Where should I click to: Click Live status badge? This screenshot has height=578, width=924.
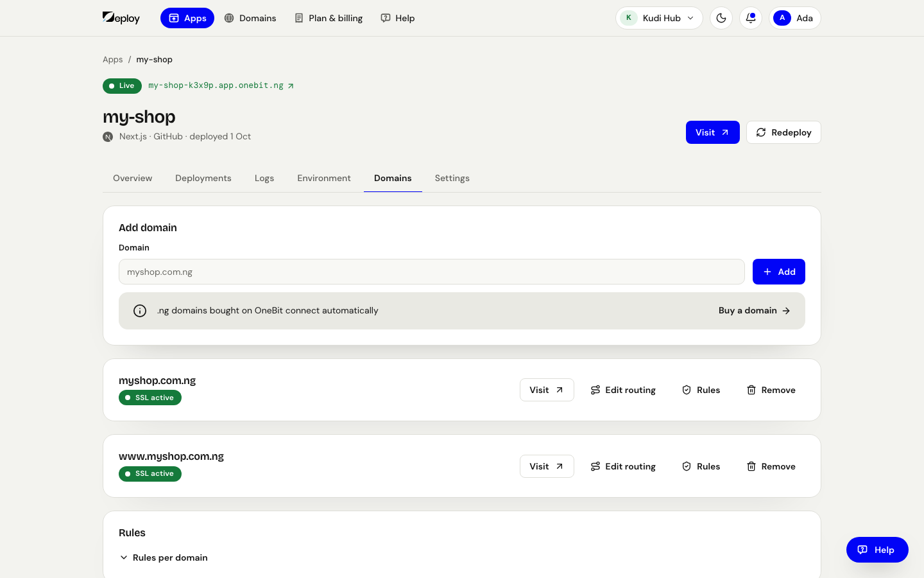[x=122, y=85]
